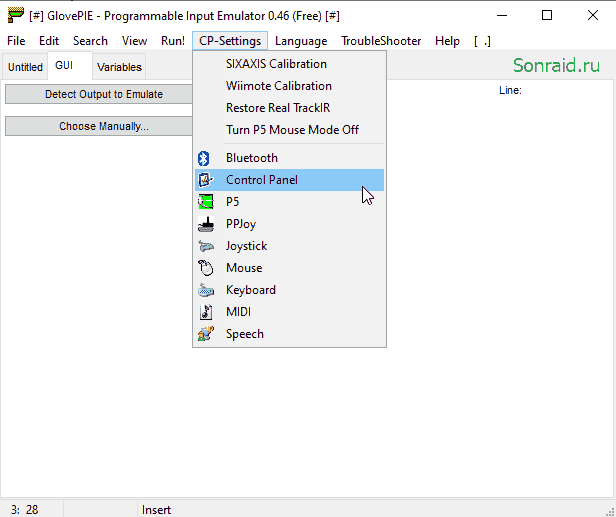Click the Control Panel menu icon
This screenshot has width=616, height=517.
point(205,180)
